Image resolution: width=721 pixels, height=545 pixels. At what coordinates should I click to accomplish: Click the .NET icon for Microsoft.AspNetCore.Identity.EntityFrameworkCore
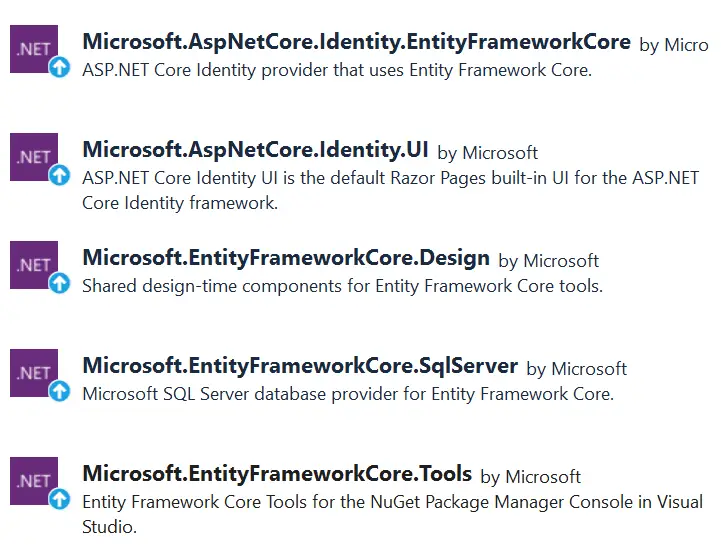34,49
